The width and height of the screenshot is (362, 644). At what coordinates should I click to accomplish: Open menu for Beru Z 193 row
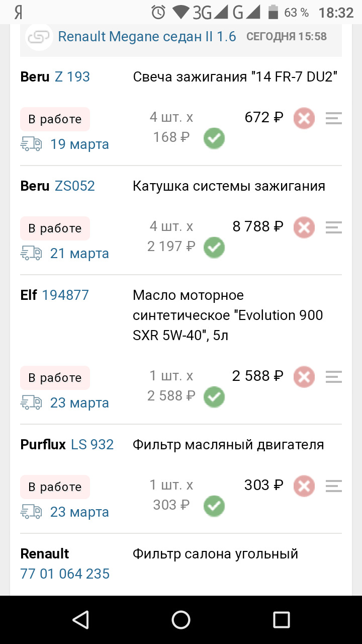coord(333,119)
